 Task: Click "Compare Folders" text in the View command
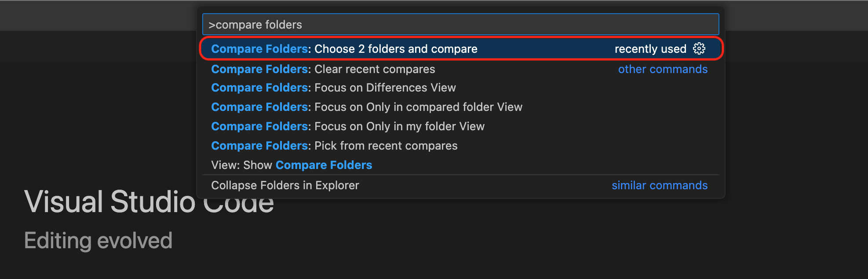click(324, 165)
